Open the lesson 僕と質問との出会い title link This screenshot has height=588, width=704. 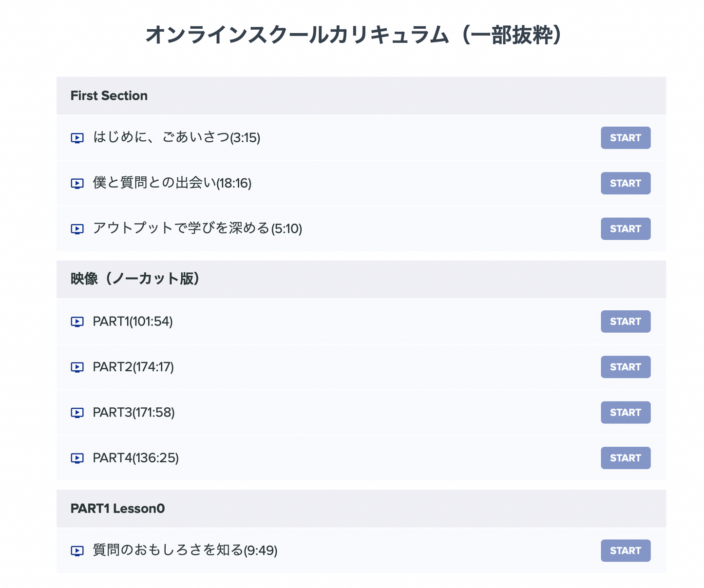[156, 183]
